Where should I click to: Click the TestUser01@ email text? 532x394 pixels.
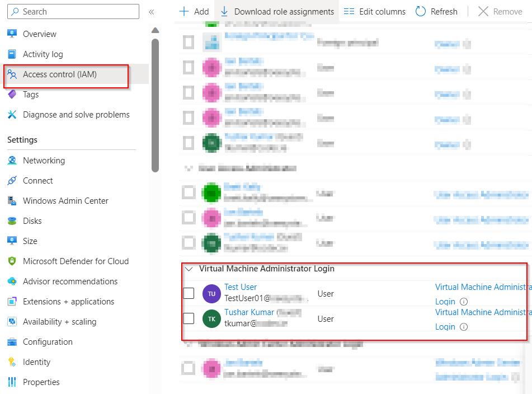click(x=247, y=298)
